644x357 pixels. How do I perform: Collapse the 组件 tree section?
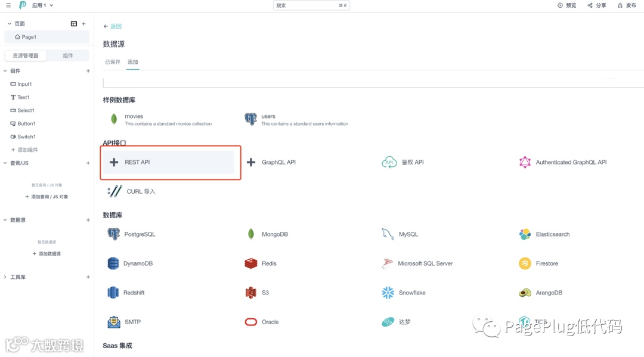click(5, 71)
